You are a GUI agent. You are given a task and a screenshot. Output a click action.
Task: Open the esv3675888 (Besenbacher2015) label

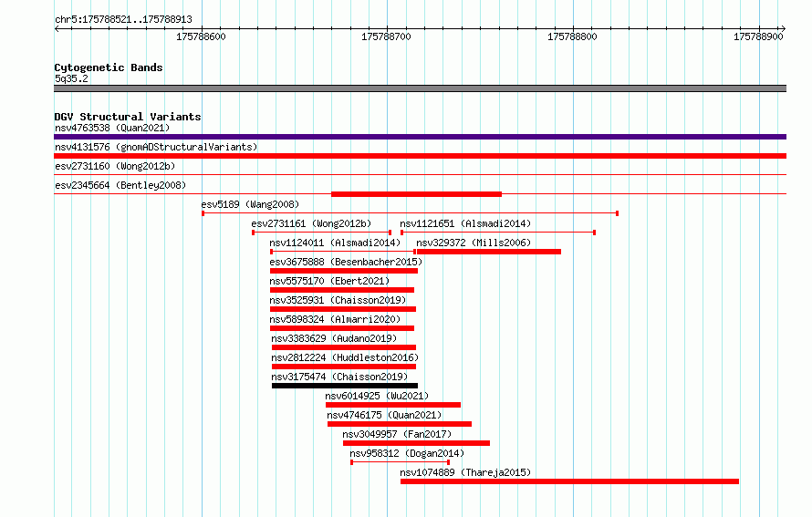[346, 262]
